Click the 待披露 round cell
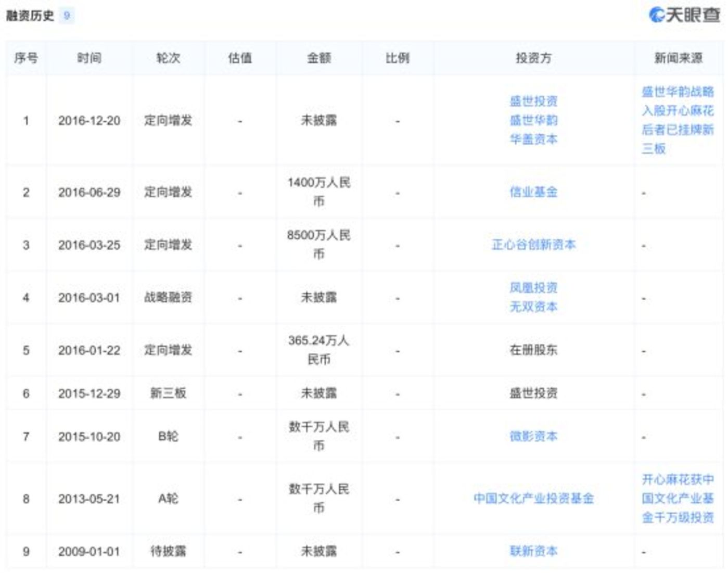 [x=168, y=551]
